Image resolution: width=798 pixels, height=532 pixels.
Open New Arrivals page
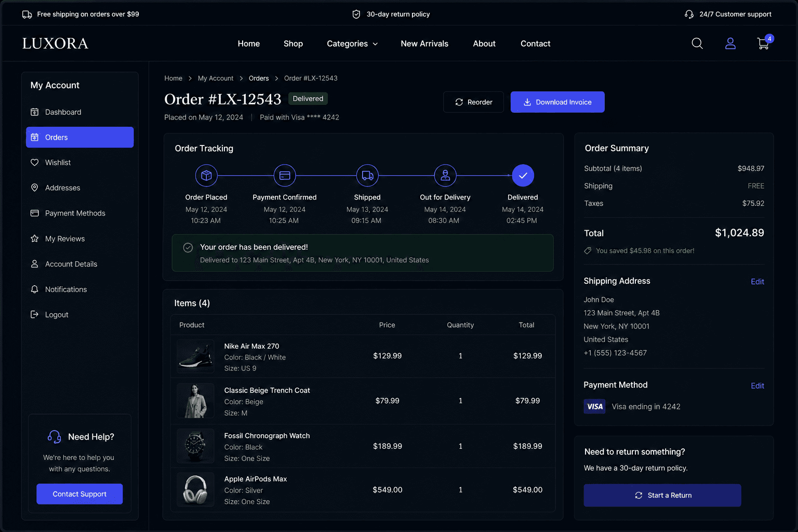tap(424, 44)
